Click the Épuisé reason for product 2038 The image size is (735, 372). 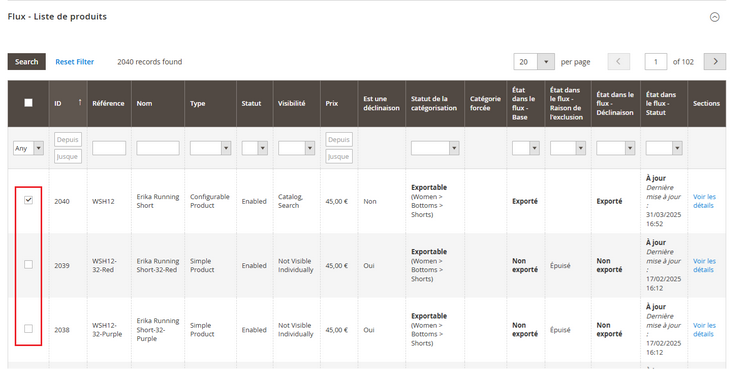[560, 330]
